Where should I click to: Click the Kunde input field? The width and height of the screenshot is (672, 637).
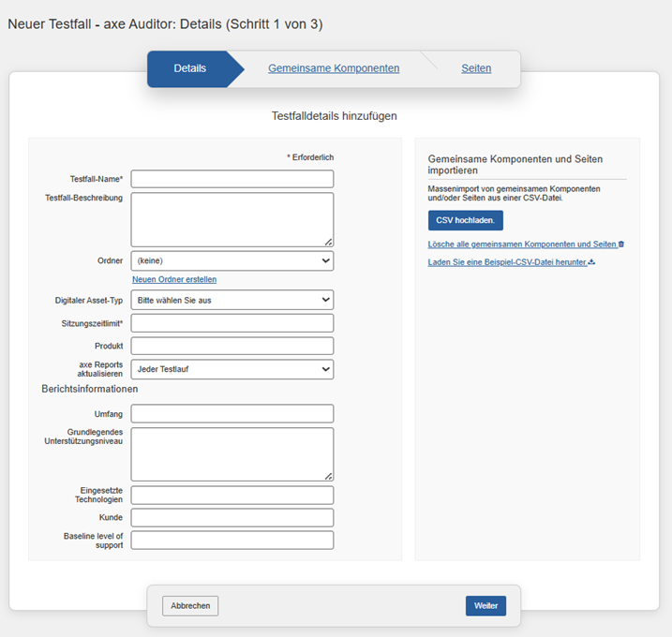pyautogui.click(x=232, y=517)
